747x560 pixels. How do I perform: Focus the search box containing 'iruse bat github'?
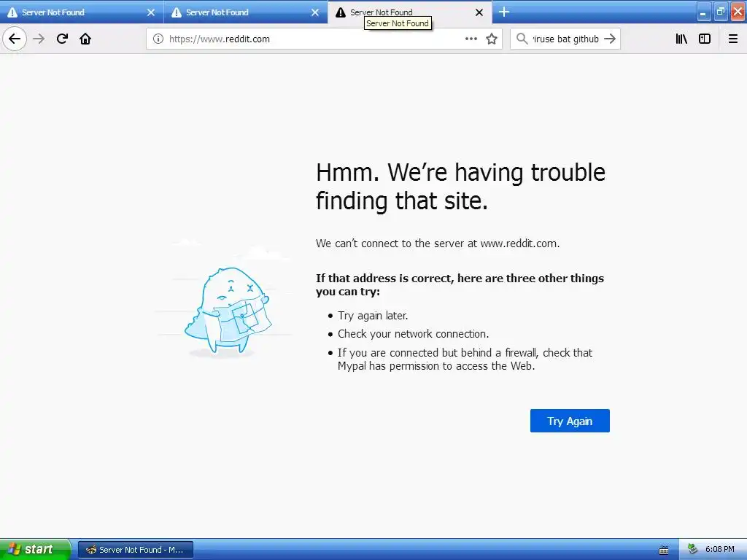pos(565,39)
